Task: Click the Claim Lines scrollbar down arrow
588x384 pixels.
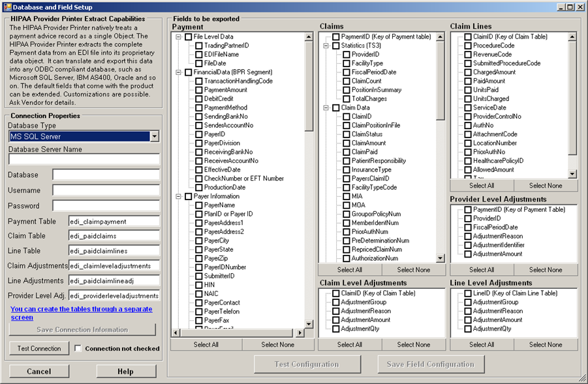Action: [x=572, y=174]
